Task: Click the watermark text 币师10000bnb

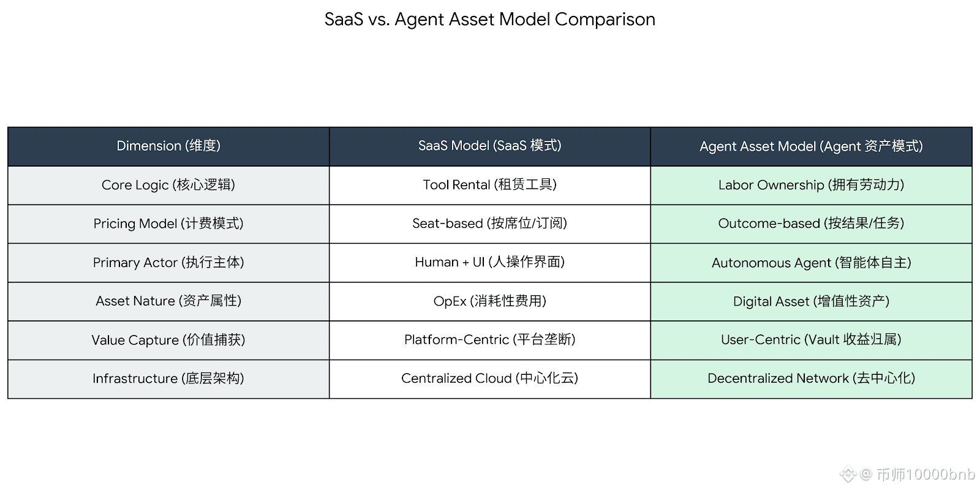Action: [x=925, y=475]
